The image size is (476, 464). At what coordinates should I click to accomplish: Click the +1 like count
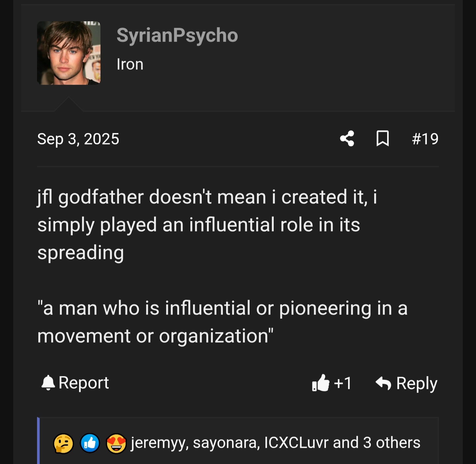tap(343, 383)
